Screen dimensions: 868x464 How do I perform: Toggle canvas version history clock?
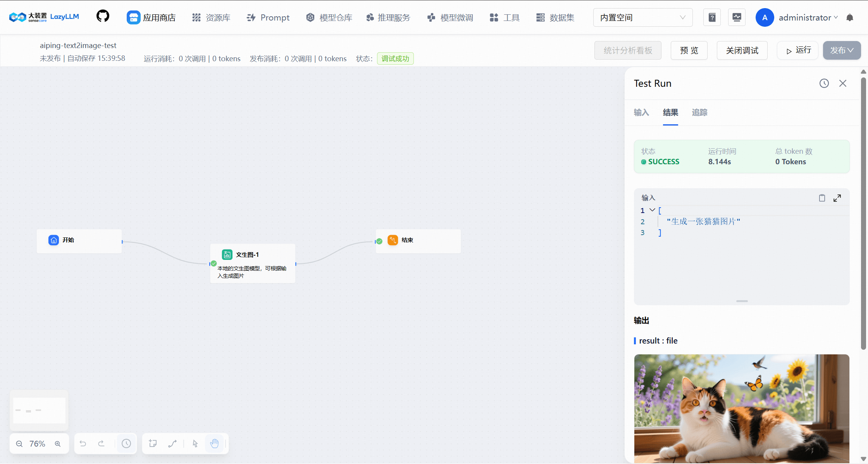(x=126, y=443)
